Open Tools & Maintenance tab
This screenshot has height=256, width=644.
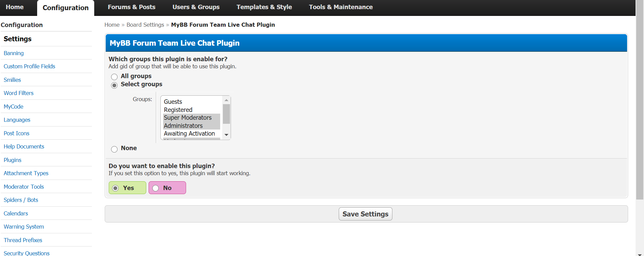341,7
